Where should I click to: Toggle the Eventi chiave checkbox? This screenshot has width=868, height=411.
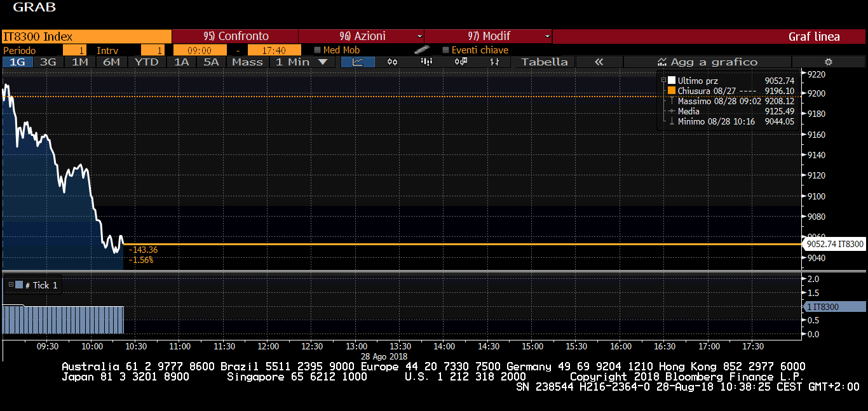pyautogui.click(x=445, y=50)
